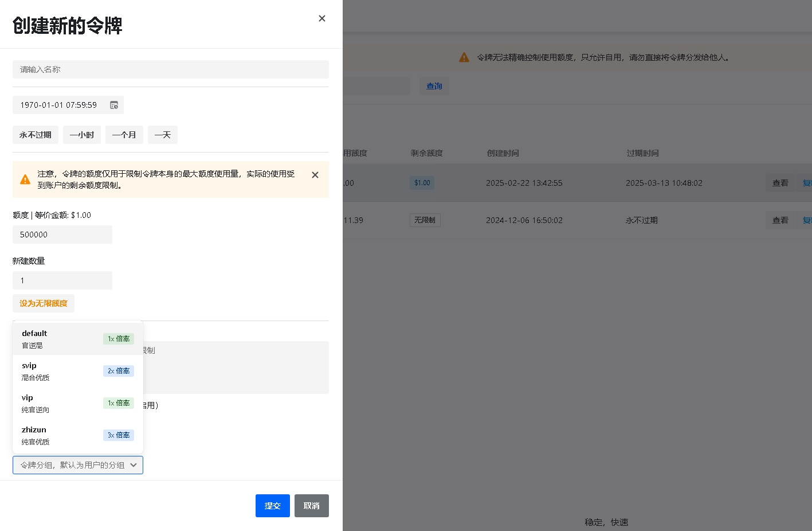
Task: Set expiration to 一小时
Action: [82, 135]
